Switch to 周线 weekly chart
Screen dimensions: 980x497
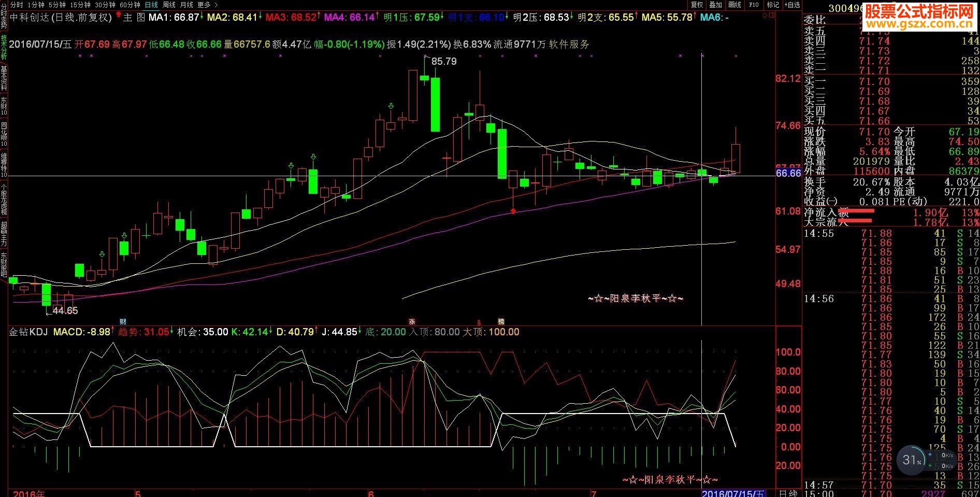(169, 5)
